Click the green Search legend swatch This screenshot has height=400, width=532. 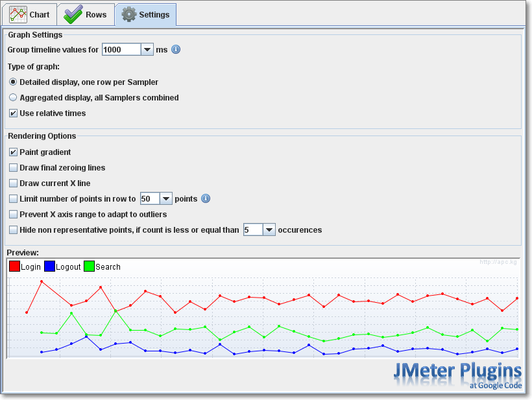point(90,266)
